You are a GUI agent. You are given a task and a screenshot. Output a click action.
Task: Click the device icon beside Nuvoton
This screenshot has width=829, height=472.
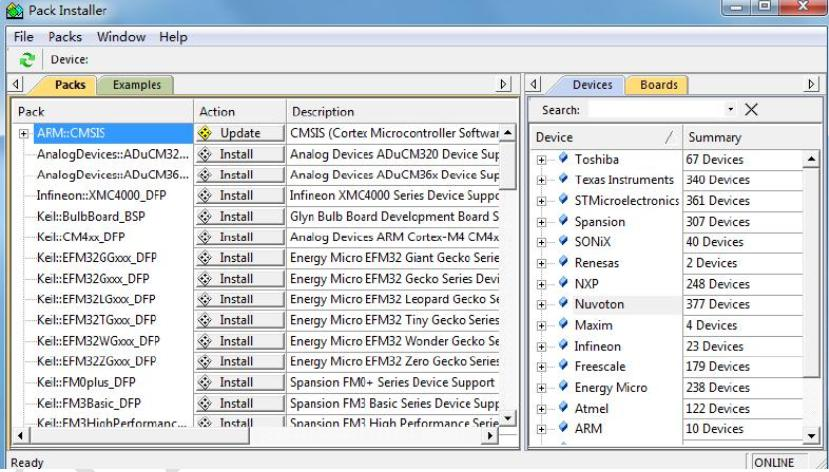(x=564, y=303)
